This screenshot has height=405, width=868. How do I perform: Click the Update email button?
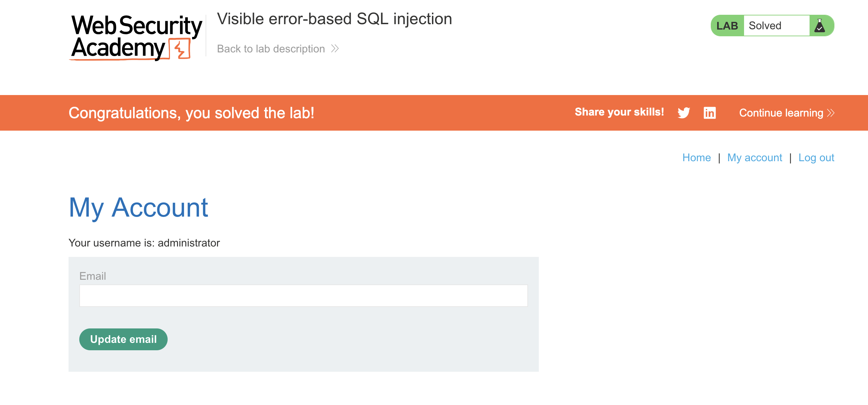coord(123,339)
